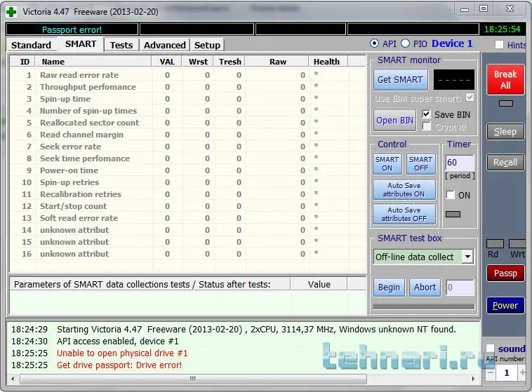Click the red Passp button
This screenshot has width=532, height=392.
[505, 273]
